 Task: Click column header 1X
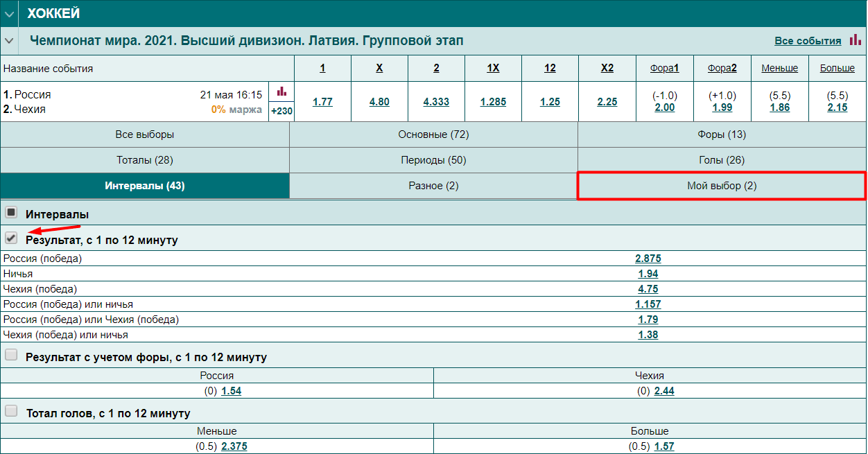pyautogui.click(x=493, y=68)
